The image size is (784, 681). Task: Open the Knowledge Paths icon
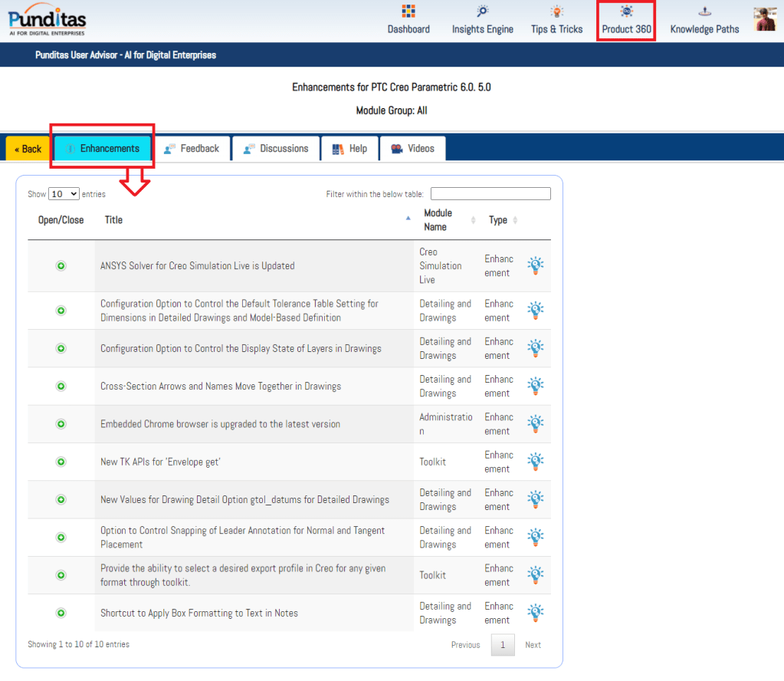[x=704, y=12]
